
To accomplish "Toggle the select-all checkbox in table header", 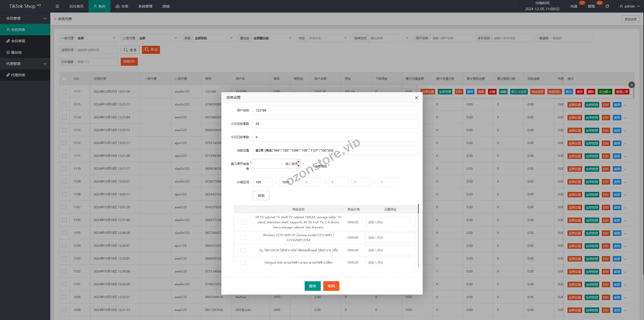I will tap(64, 79).
